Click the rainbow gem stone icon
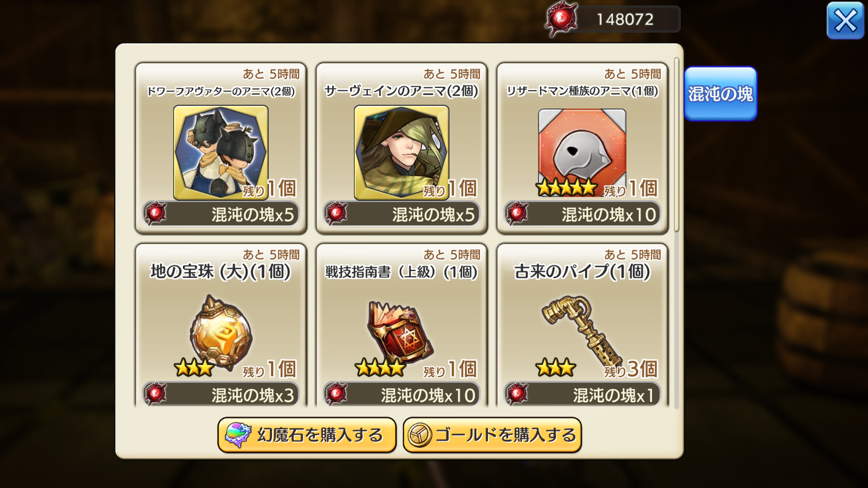This screenshot has height=488, width=868. click(x=238, y=435)
